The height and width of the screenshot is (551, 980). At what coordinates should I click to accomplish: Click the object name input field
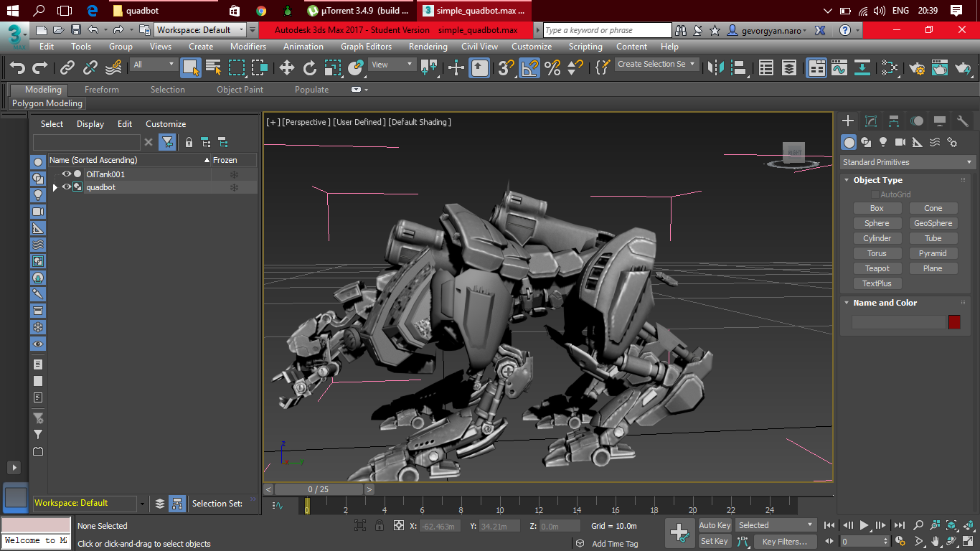coord(898,322)
